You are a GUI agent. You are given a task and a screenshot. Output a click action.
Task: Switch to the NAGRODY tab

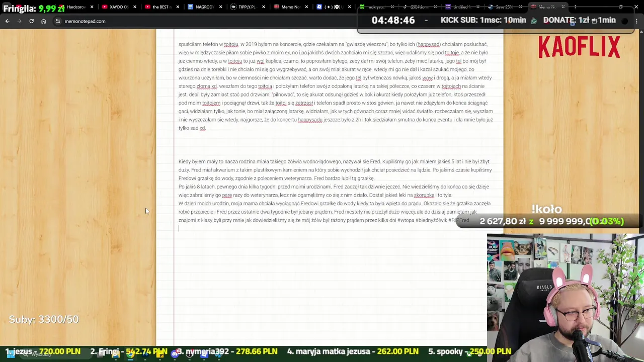tap(204, 7)
